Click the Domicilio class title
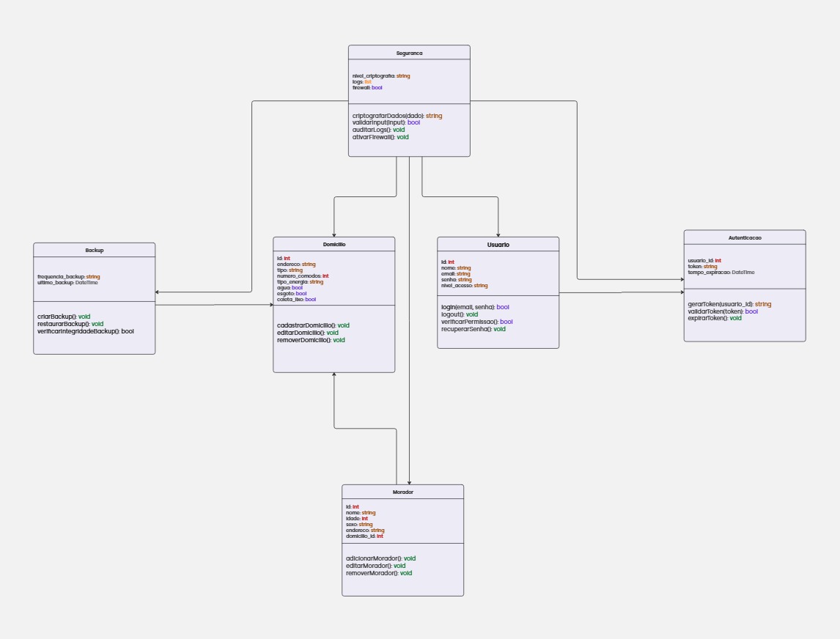Viewport: 840px width, 639px height. click(x=334, y=243)
